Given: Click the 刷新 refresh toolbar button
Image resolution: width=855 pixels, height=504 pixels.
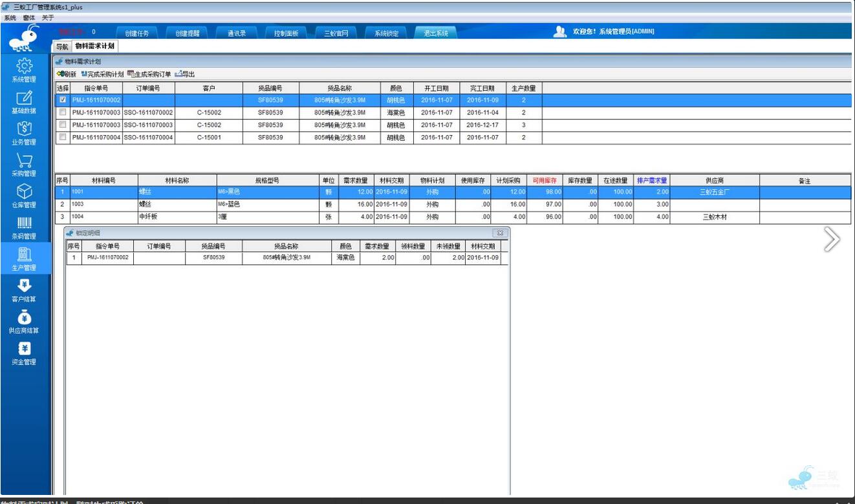Looking at the screenshot, I should click(x=67, y=74).
